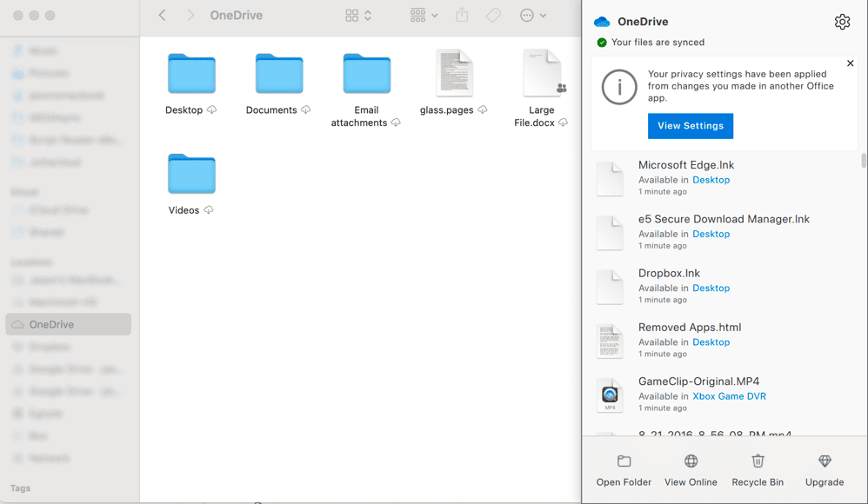Click the cloud download icon beside Documents
The width and height of the screenshot is (868, 504).
[305, 109]
